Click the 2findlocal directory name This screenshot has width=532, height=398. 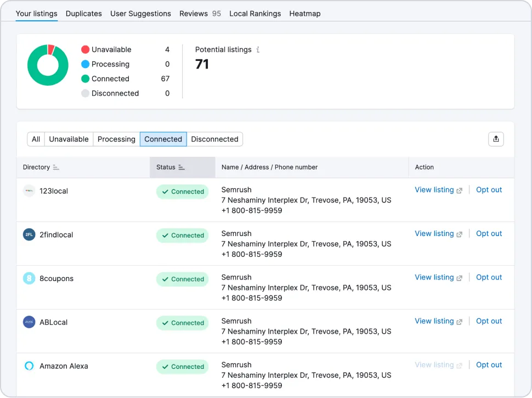(56, 235)
